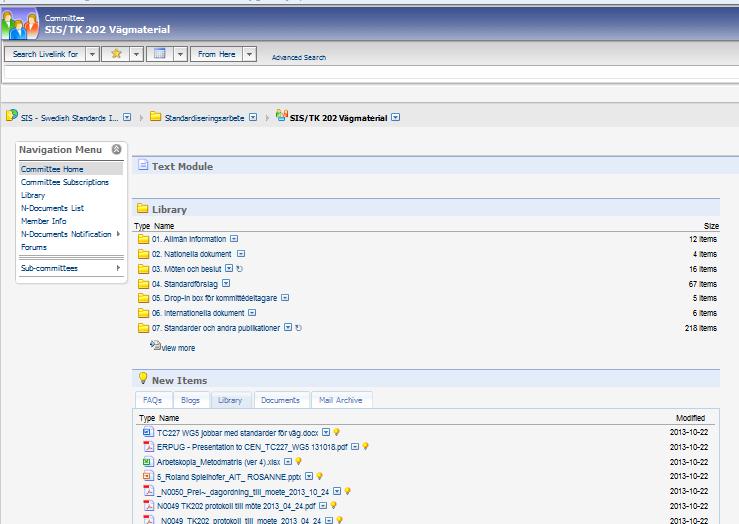Click the view more link
The width and height of the screenshot is (739, 524).
point(178,348)
